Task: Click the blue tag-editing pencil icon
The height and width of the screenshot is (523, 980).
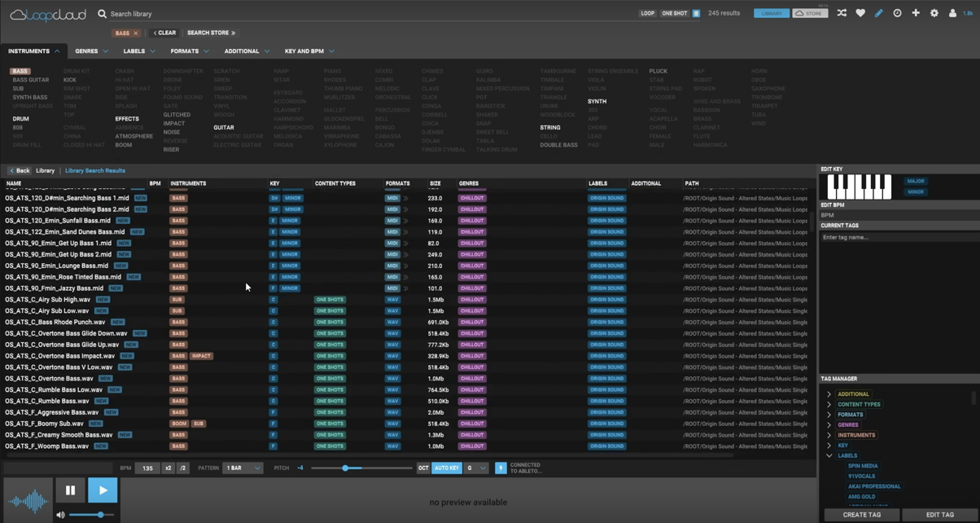Action: point(879,13)
